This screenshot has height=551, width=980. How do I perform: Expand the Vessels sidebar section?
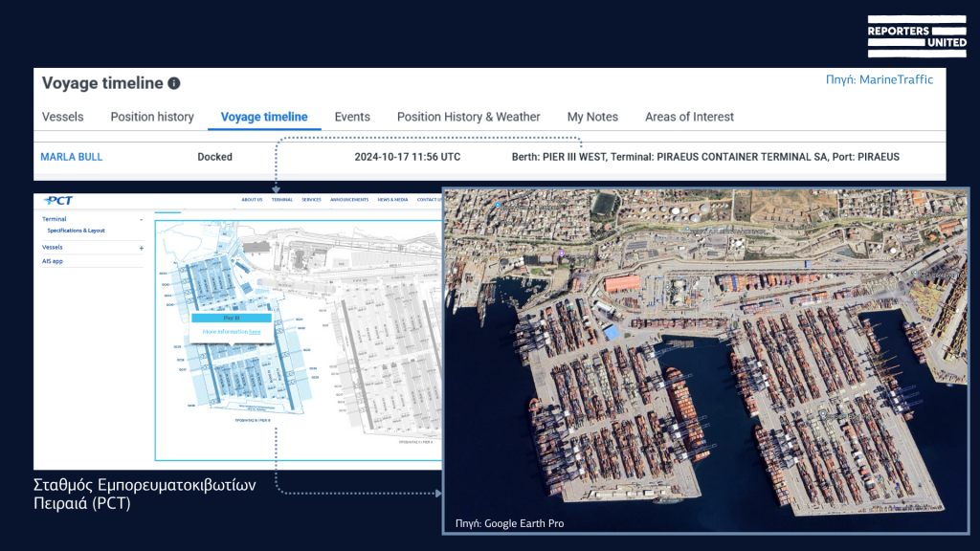coord(142,248)
